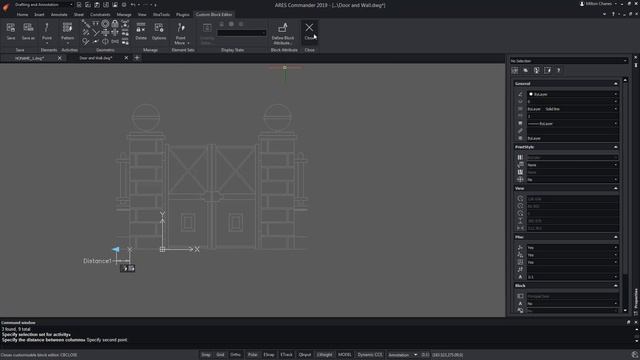Switch to the first drawing document tab
Screen dimensions: 640x360
[29, 58]
